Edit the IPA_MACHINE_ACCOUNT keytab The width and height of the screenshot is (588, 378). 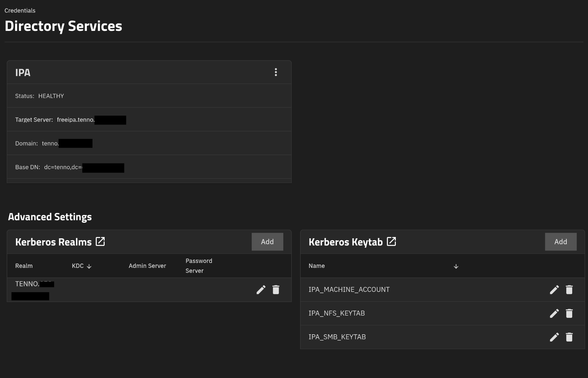(554, 290)
